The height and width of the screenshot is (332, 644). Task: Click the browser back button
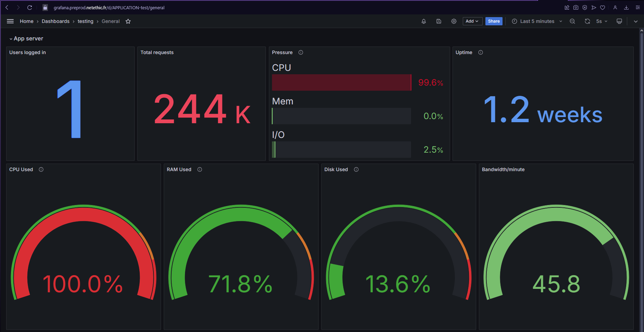pyautogui.click(x=7, y=7)
